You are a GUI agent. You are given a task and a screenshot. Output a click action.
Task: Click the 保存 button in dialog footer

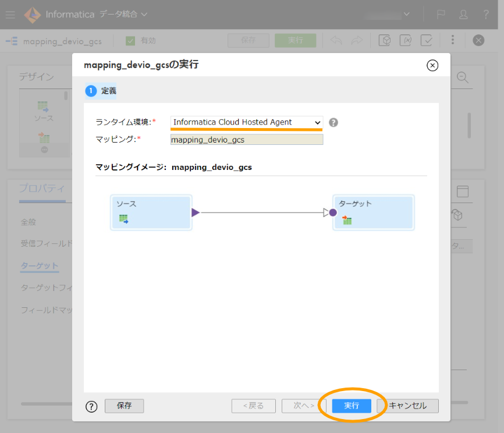124,406
